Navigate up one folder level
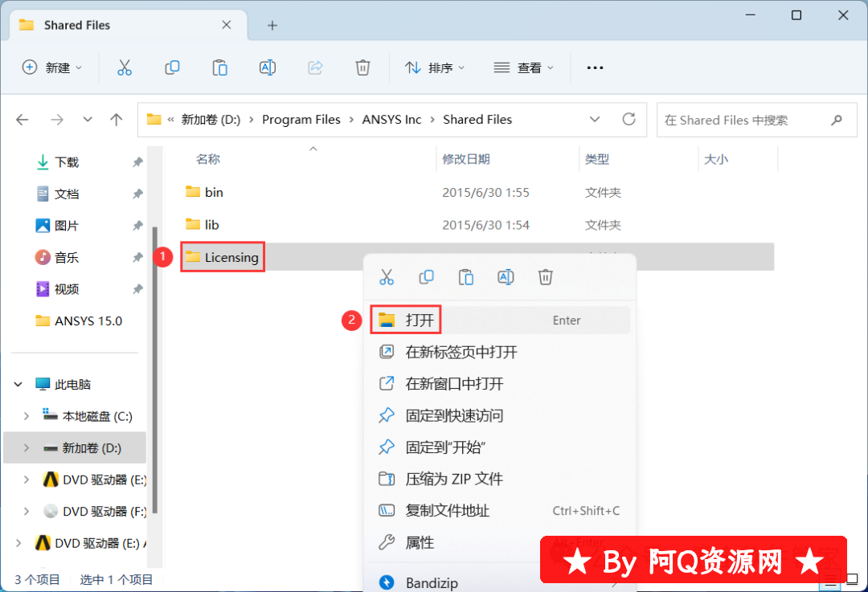Screen dimensions: 868x592 (117, 120)
